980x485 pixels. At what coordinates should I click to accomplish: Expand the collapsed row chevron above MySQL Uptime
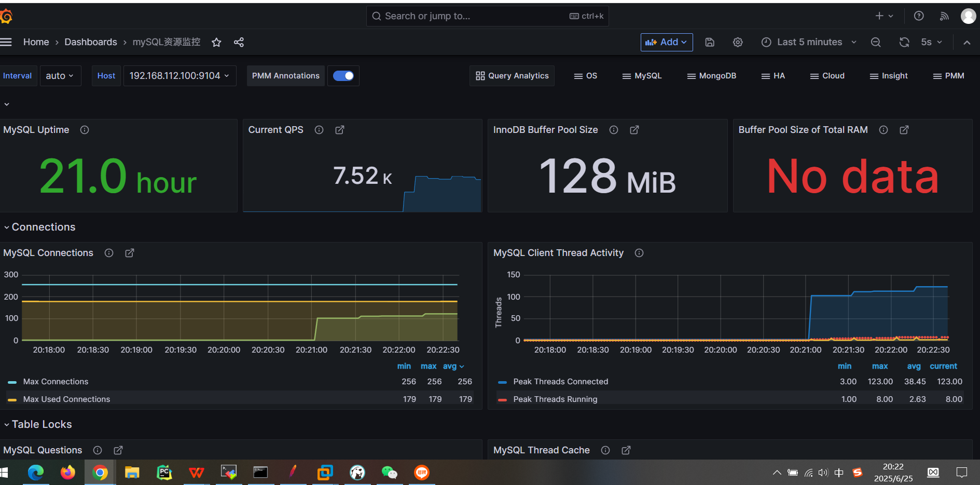tap(7, 104)
